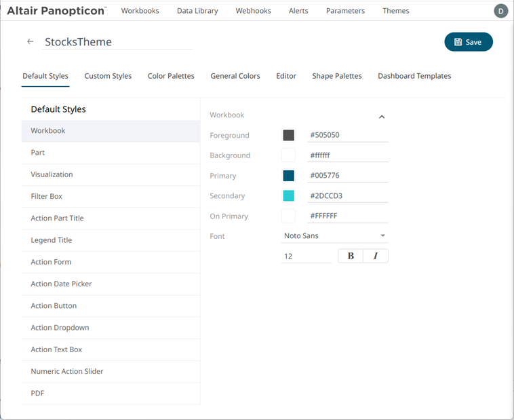This screenshot has height=420, width=514.
Task: Open the Noto Sans font dropdown
Action: point(335,236)
